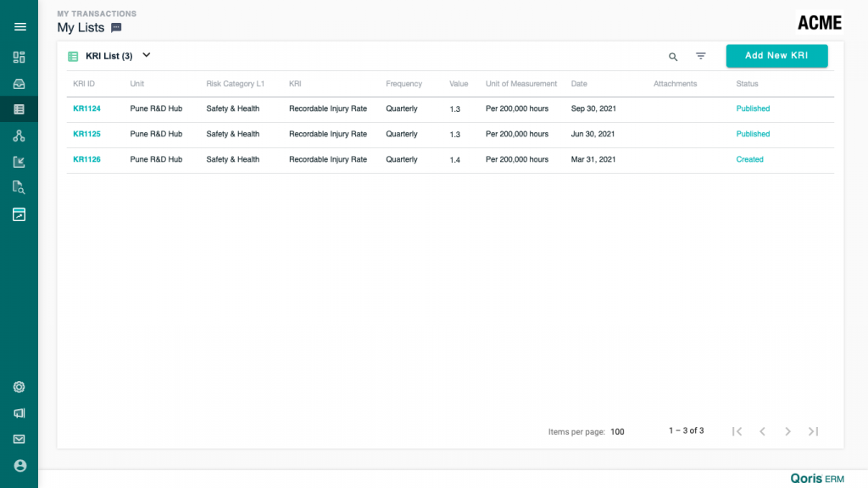Viewport: 868px width, 488px height.
Task: Open the hierarchy tree icon
Action: [x=19, y=136]
